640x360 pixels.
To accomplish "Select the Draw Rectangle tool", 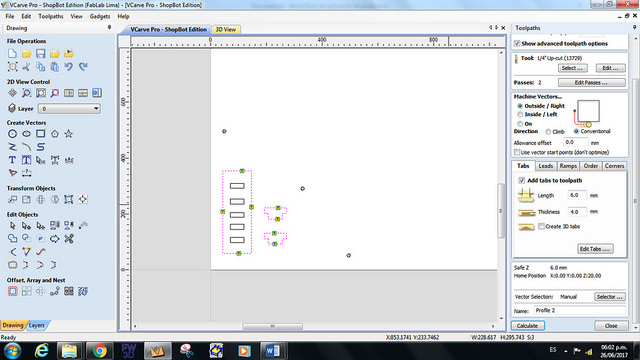I will pos(40,134).
